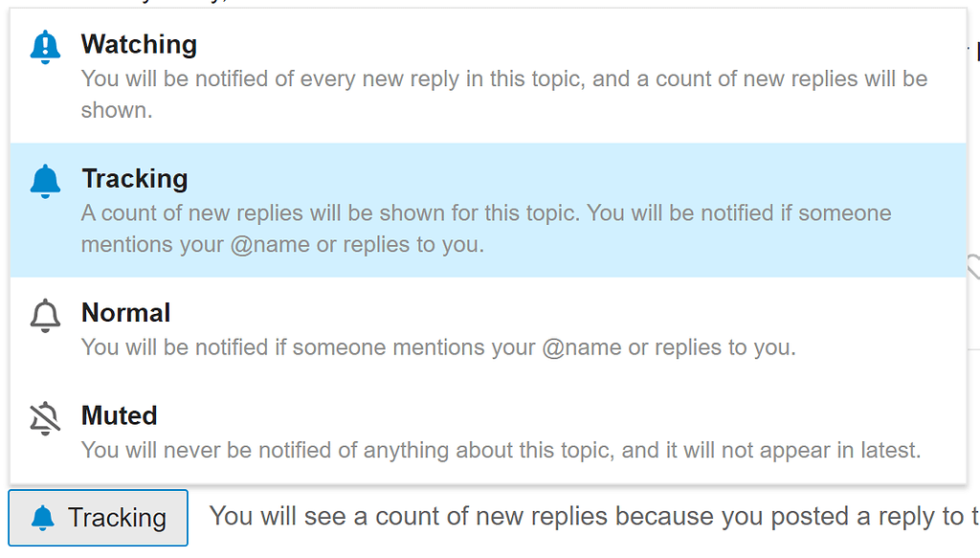The width and height of the screenshot is (980, 558).
Task: Click the Muted description about never being notified
Action: [x=501, y=449]
